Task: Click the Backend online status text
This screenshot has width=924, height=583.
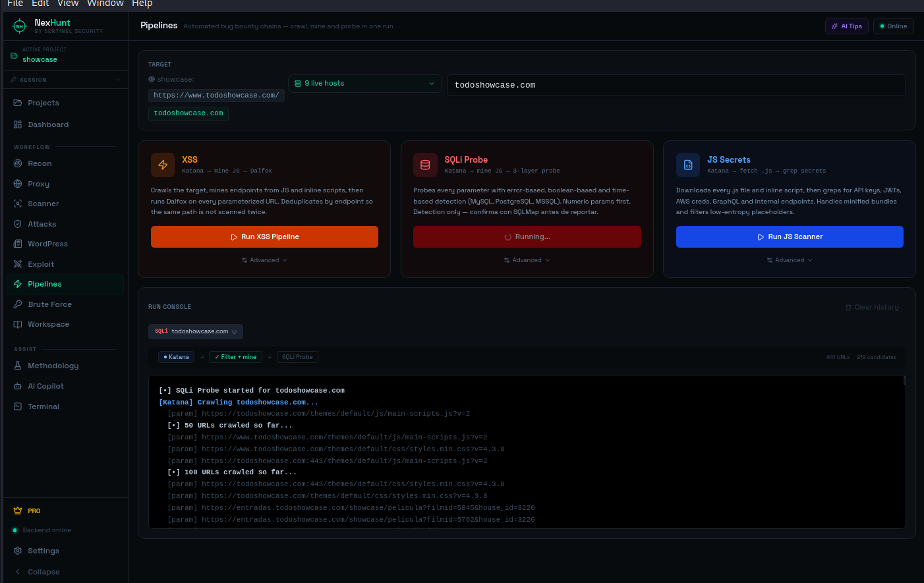Action: tap(47, 530)
